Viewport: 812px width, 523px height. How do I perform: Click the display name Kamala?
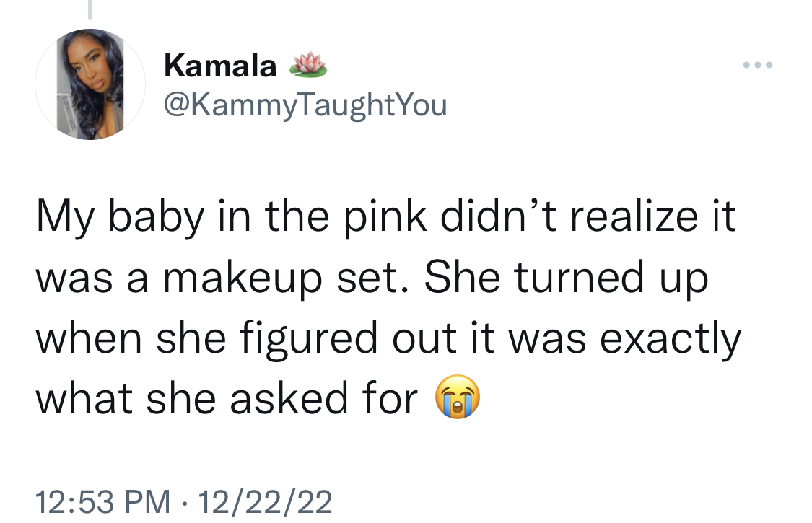[x=220, y=66]
